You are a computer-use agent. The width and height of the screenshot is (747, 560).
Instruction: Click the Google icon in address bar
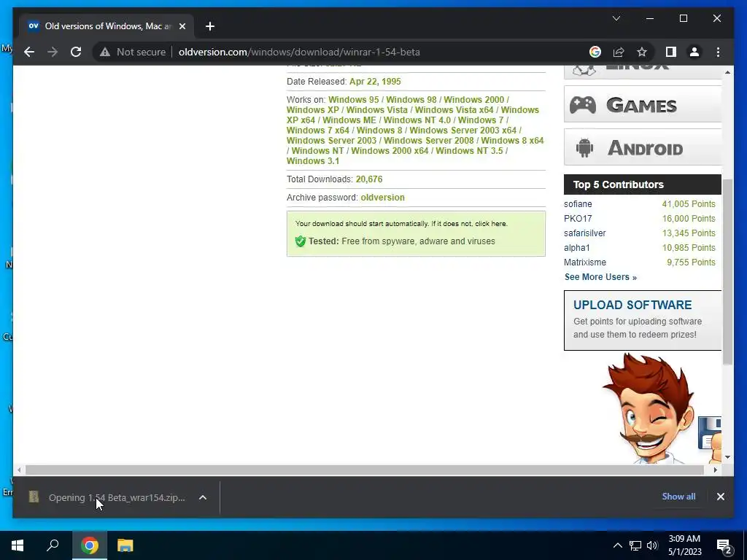click(595, 52)
